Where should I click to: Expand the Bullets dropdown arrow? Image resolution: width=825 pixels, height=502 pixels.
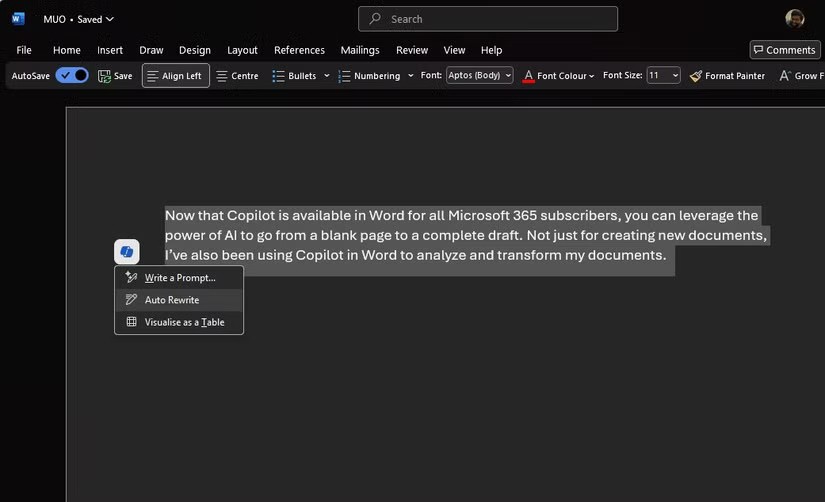[x=326, y=76]
